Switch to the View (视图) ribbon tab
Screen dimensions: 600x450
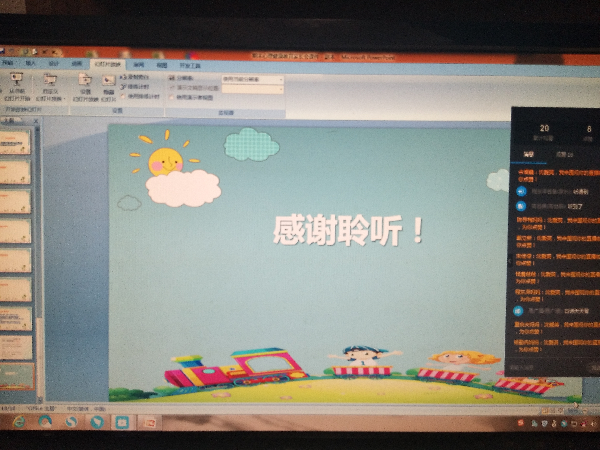point(162,65)
